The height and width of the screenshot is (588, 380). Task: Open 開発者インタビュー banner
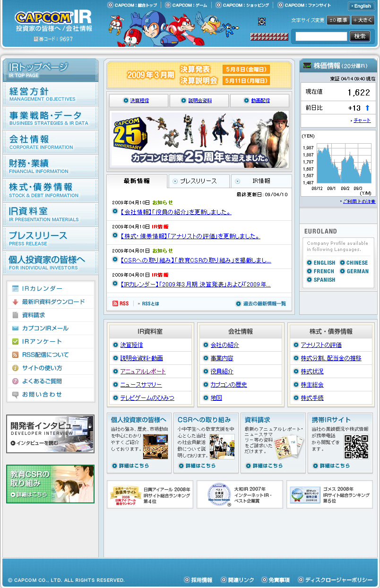coord(50,434)
